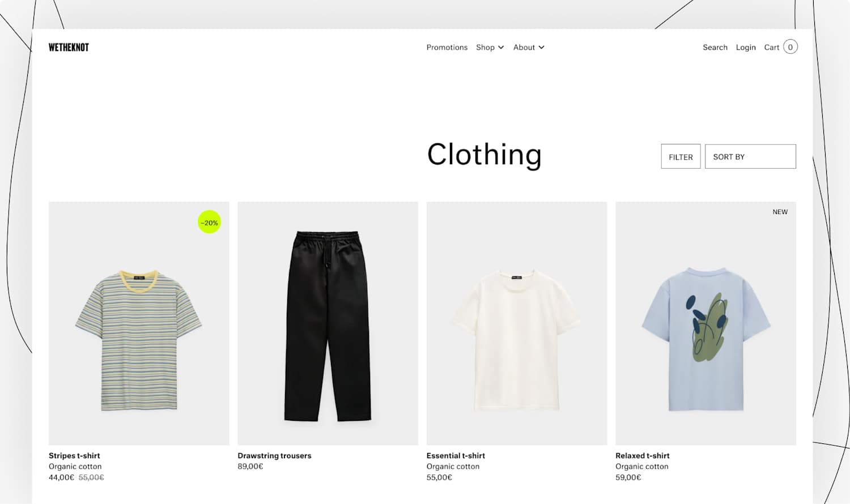Open the Relaxed t-shirt title link

(x=643, y=456)
